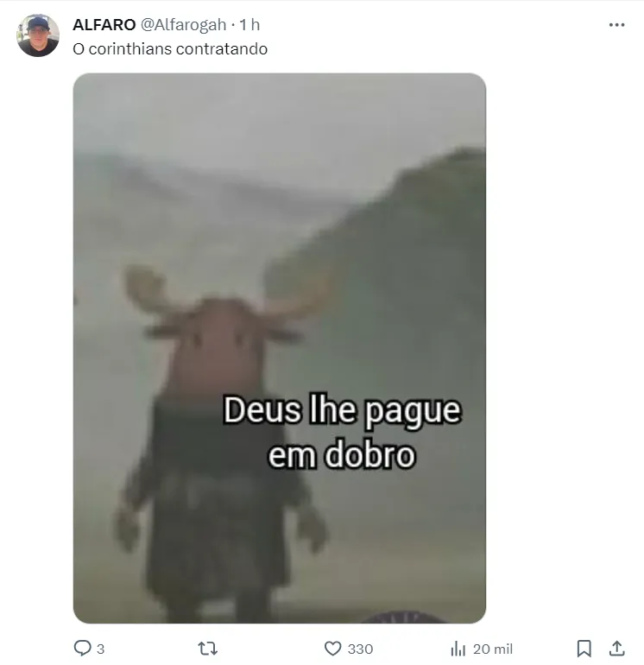
Task: Click the ALFARO display name
Action: tap(104, 25)
